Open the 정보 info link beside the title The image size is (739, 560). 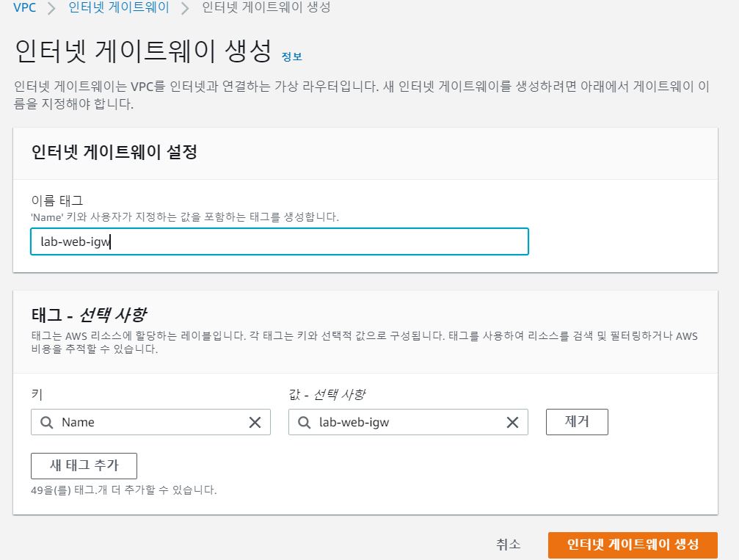pos(292,57)
